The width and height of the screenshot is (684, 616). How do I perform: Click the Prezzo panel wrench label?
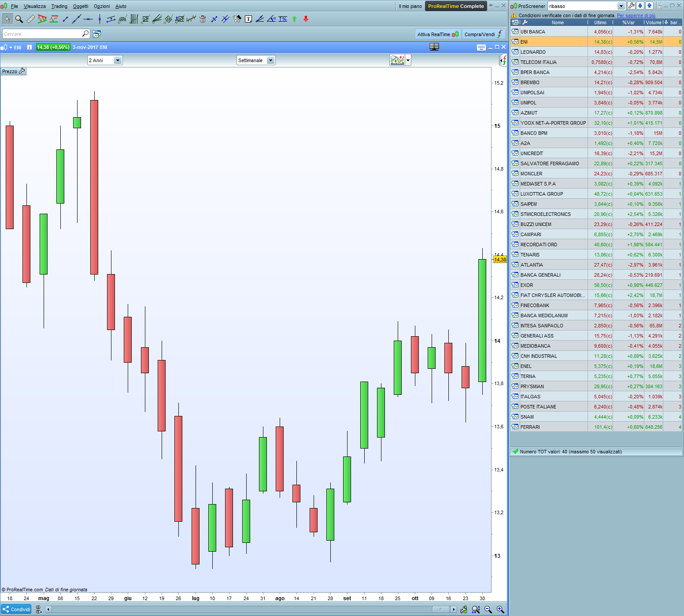pos(14,71)
